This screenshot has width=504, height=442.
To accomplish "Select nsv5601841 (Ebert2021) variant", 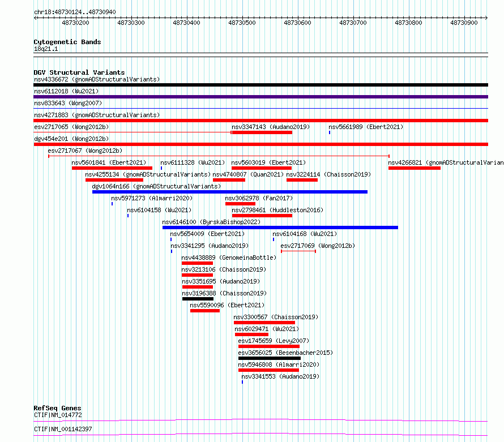I will 109,162.
